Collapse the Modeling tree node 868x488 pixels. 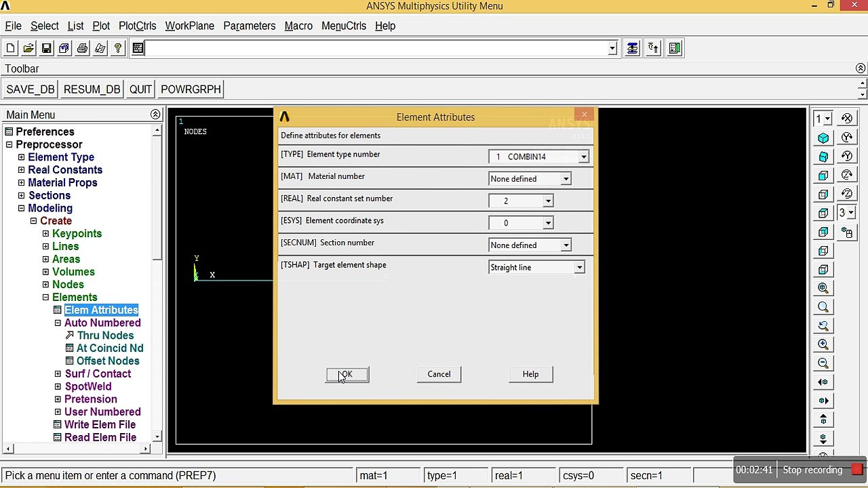coord(21,208)
